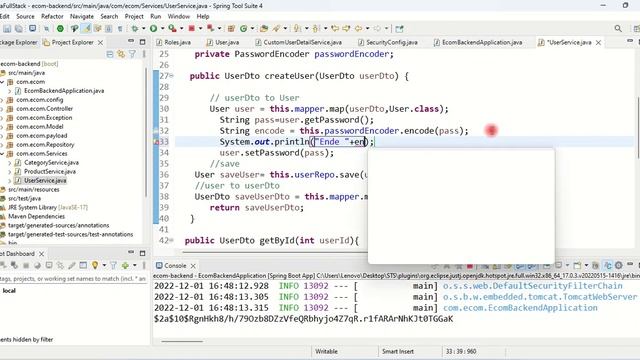Click the Smart Insert status field
The width and height of the screenshot is (640, 360).
398,351
